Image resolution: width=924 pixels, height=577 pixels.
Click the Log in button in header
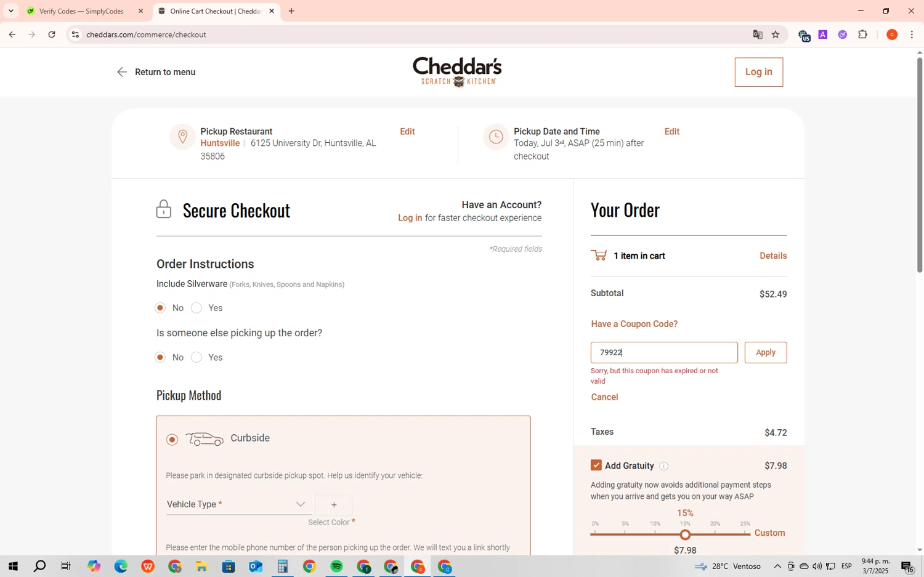click(x=758, y=72)
